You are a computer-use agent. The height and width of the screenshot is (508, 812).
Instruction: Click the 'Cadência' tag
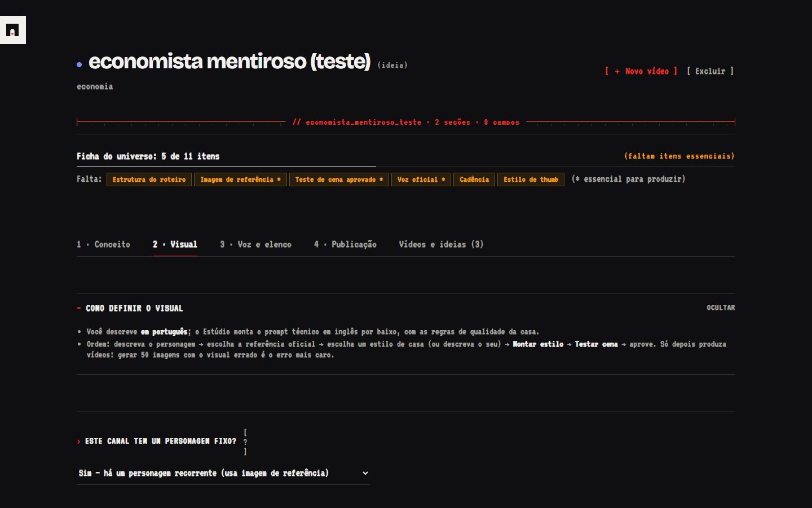point(474,179)
